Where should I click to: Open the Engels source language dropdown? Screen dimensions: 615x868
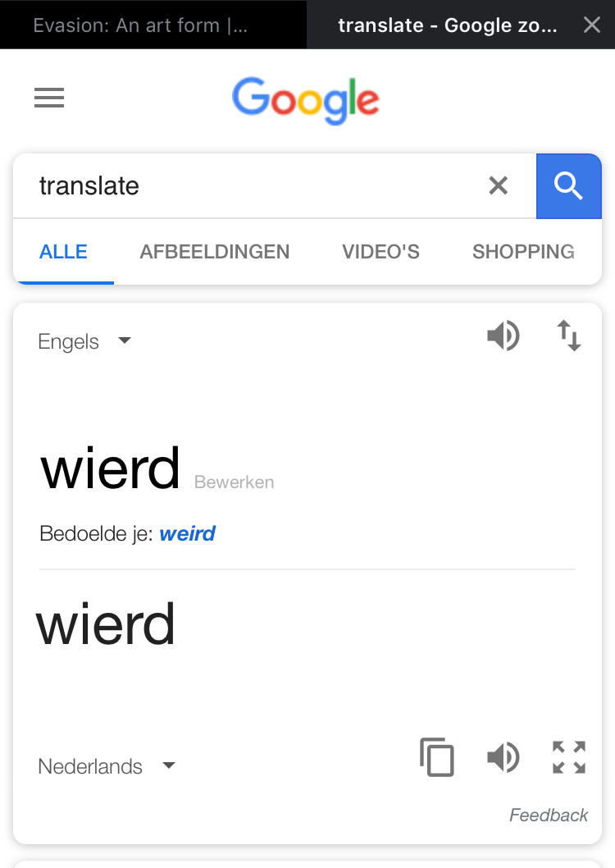pos(84,341)
